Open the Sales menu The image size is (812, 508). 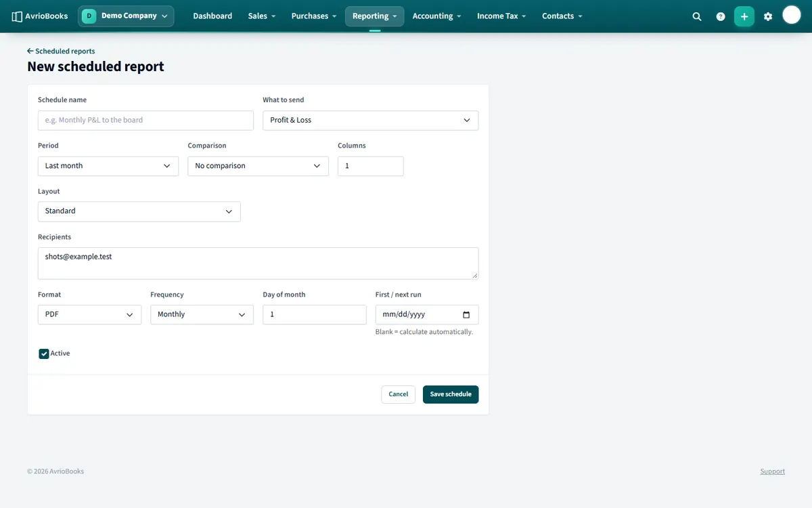tap(262, 16)
